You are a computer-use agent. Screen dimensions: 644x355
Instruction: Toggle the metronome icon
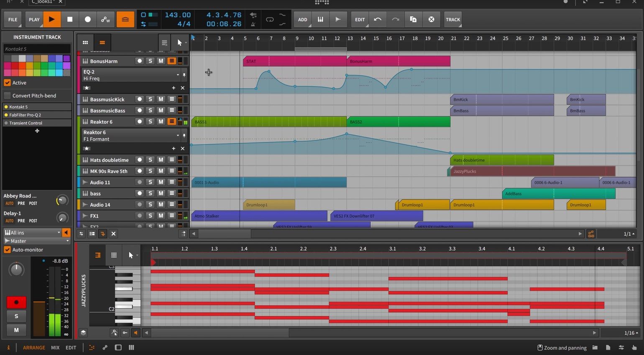[x=253, y=24]
